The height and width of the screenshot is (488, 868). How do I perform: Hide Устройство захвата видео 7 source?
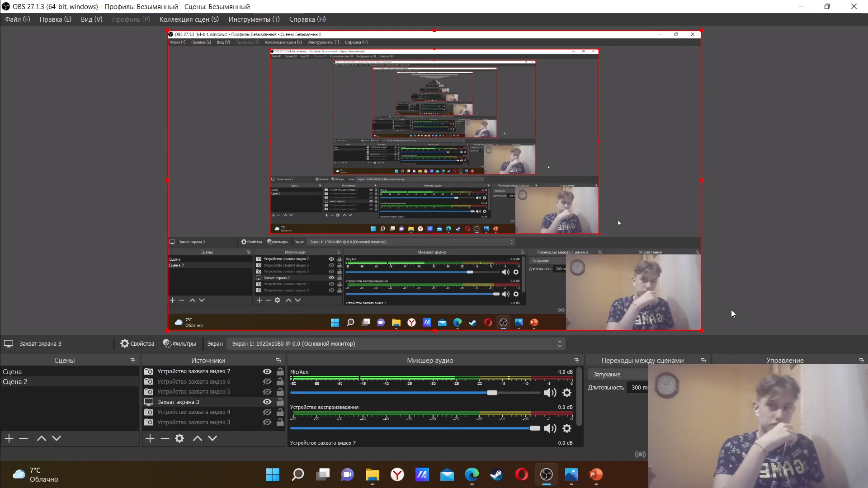pyautogui.click(x=267, y=371)
